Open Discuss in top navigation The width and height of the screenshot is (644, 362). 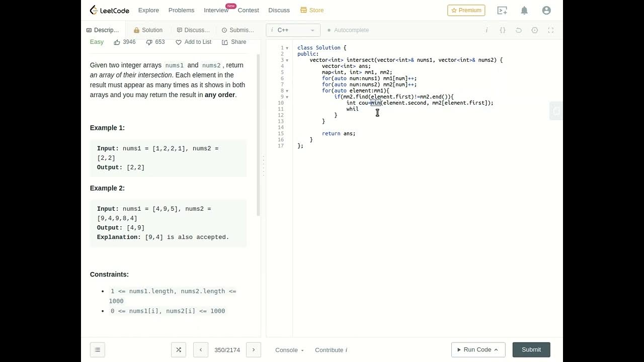point(279,10)
